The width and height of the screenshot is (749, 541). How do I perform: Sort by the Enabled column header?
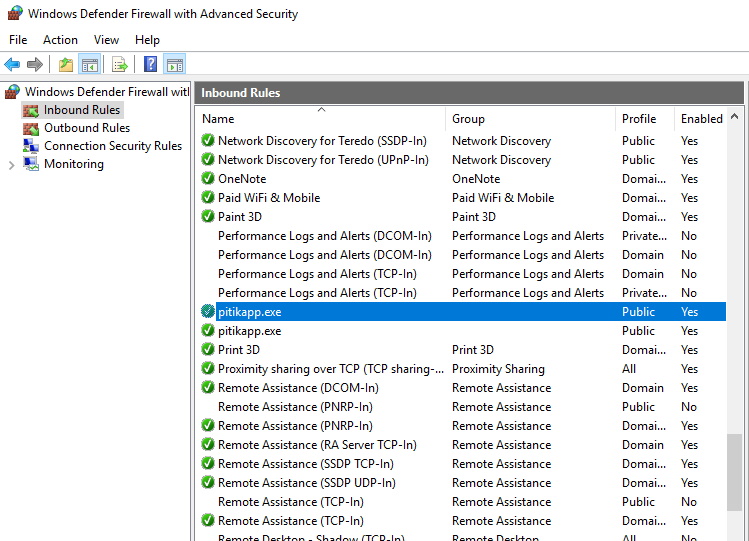click(701, 119)
